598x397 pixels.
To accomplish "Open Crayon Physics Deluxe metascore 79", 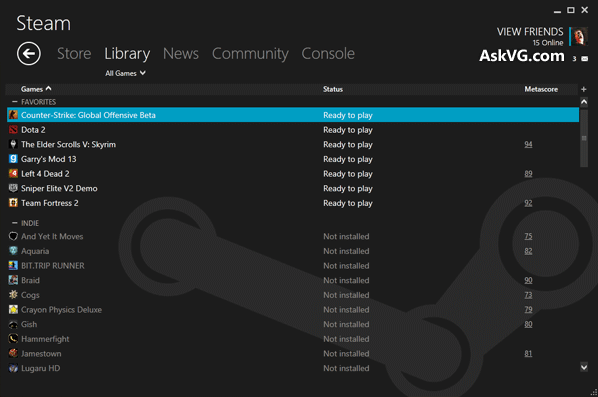I will point(528,309).
